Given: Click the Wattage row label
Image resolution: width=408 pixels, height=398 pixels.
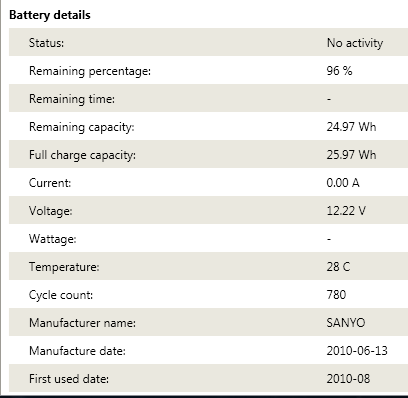Looking at the screenshot, I should point(53,239).
